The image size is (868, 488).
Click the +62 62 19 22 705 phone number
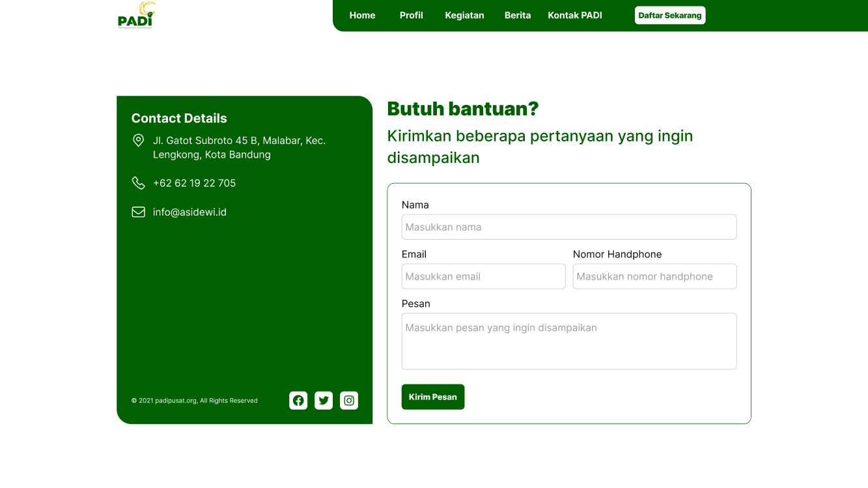pyautogui.click(x=194, y=183)
